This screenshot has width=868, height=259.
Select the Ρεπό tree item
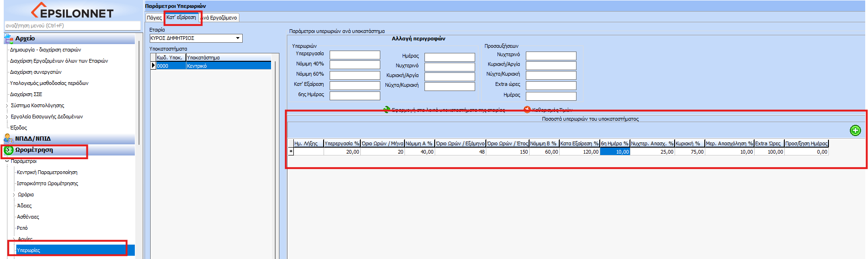[22, 228]
